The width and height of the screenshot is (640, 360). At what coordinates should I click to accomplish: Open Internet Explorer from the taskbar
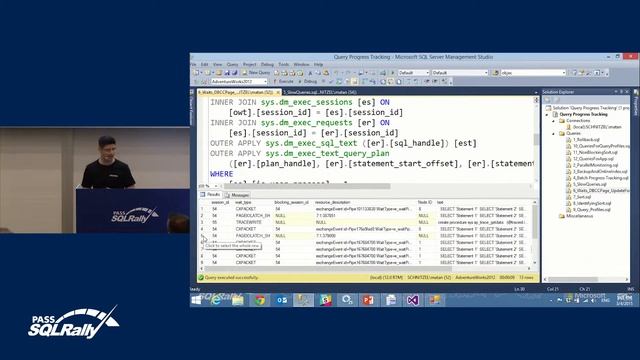(x=216, y=300)
